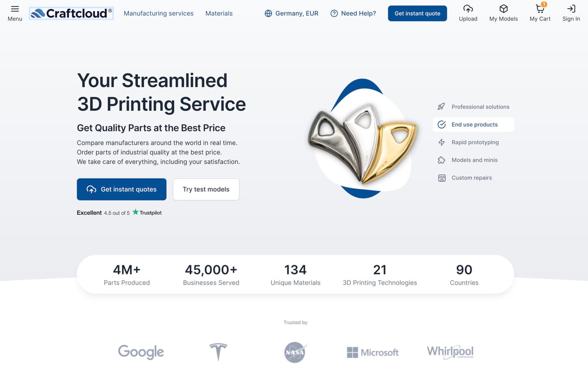
Task: Select the Custom repairs tab
Action: (473, 178)
